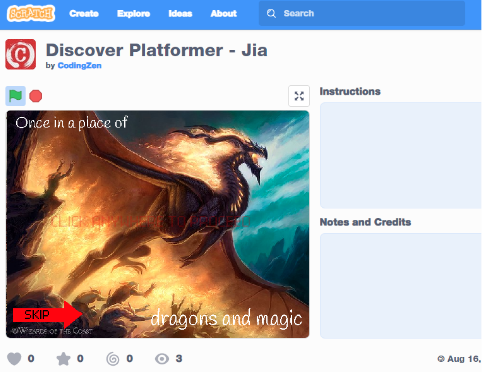View remixes via the spiral icon
Image resolution: width=482 pixels, height=372 pixels.
(x=113, y=359)
